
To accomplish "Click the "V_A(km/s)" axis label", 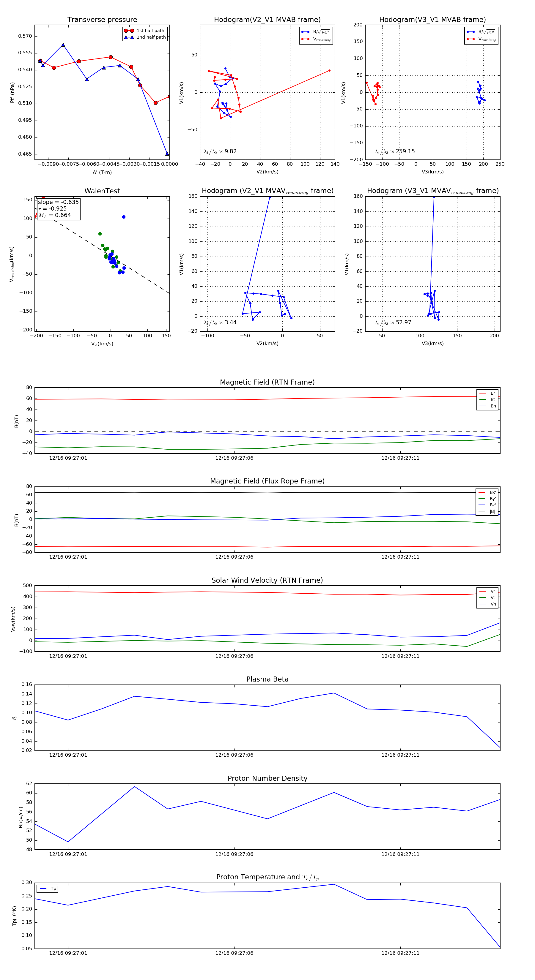I will [102, 344].
